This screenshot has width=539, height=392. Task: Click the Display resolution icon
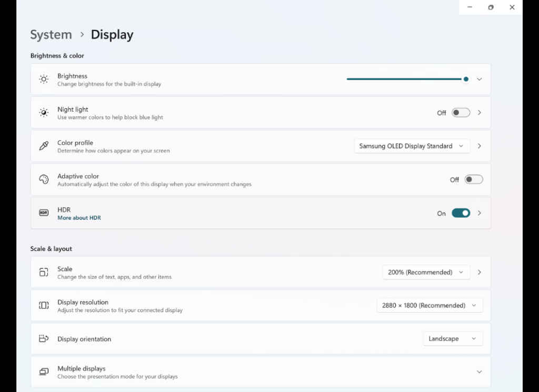tap(44, 305)
